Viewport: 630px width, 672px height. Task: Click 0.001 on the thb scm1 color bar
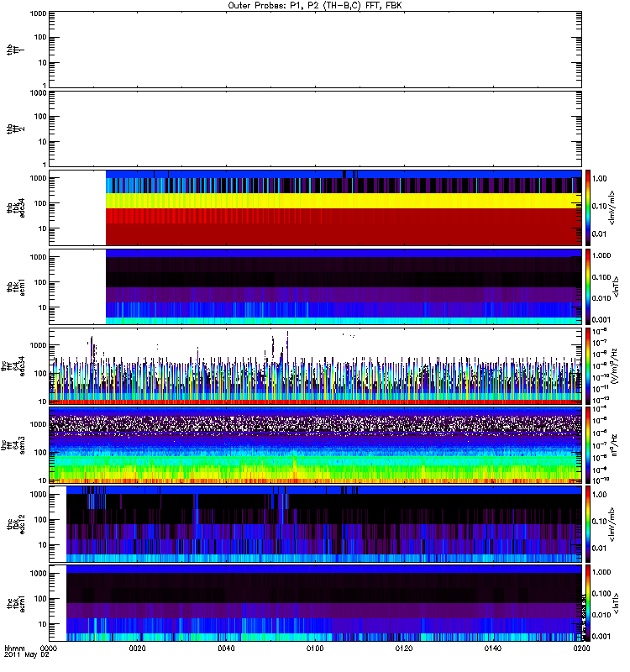[x=601, y=320]
